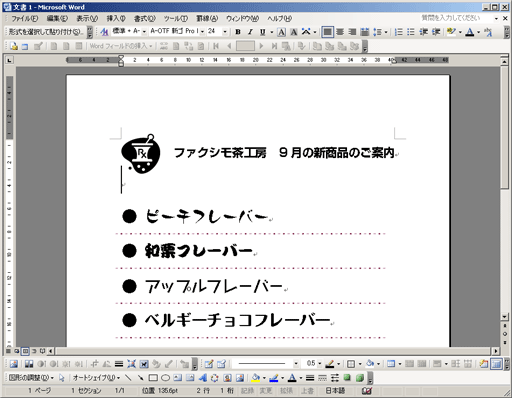Toggle Underline formatting button

pos(263,32)
